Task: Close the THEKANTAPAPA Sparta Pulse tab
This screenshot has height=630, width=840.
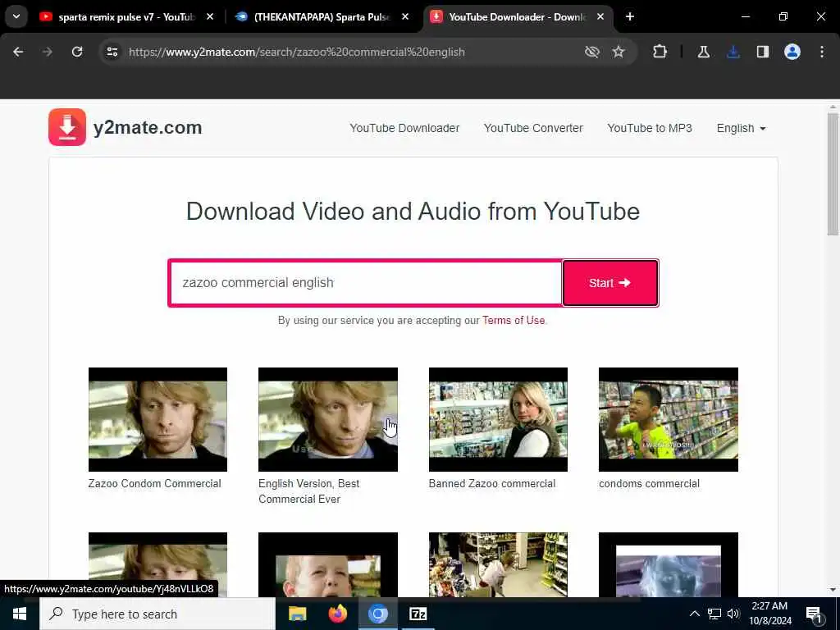Action: pos(405,16)
